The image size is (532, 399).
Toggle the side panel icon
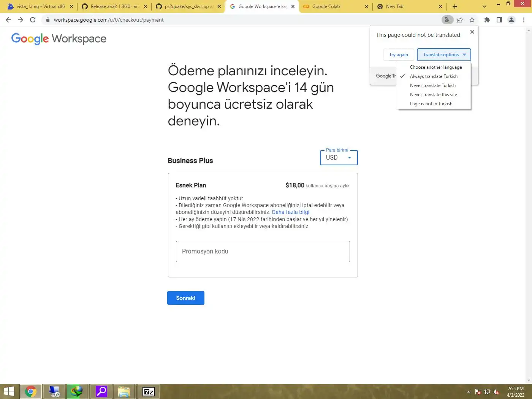[499, 20]
